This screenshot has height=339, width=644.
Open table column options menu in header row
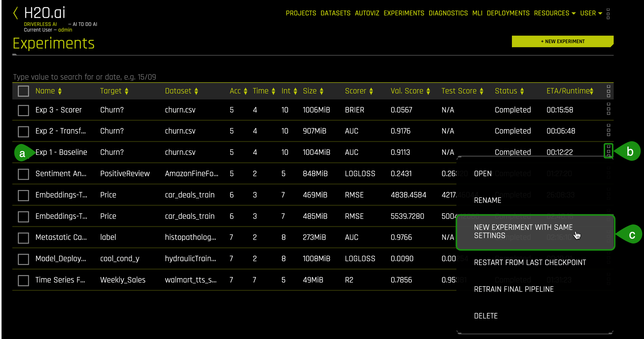608,91
